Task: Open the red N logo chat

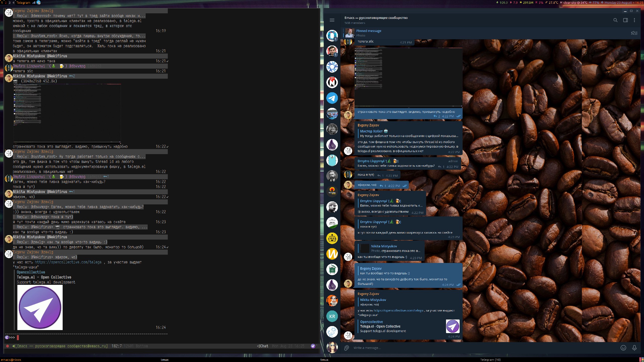Action: click(x=332, y=82)
